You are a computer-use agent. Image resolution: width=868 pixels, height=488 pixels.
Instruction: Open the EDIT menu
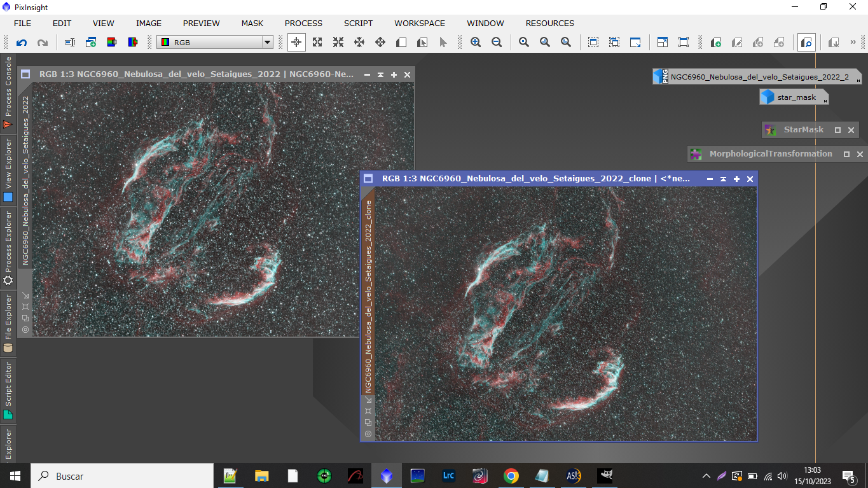pyautogui.click(x=62, y=23)
